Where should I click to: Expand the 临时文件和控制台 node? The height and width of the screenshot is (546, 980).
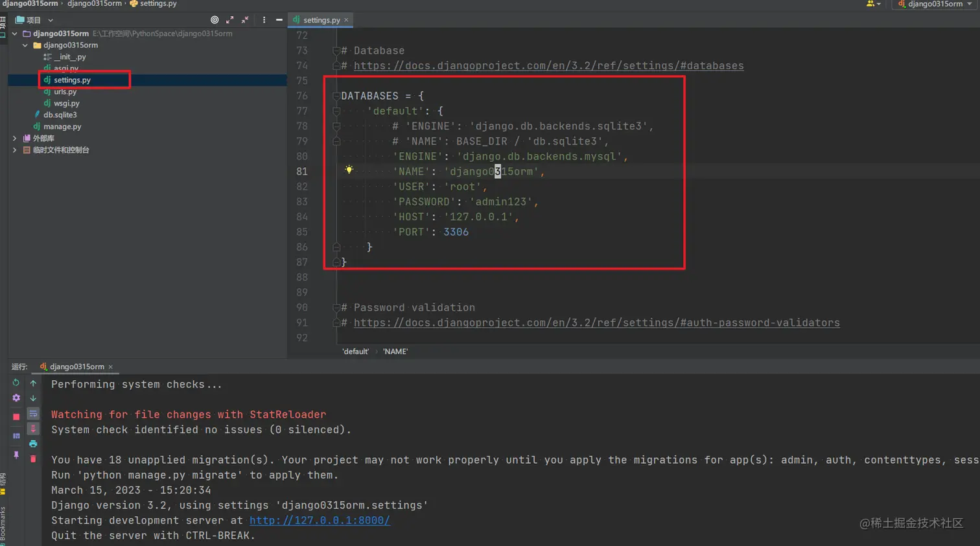[x=15, y=150]
